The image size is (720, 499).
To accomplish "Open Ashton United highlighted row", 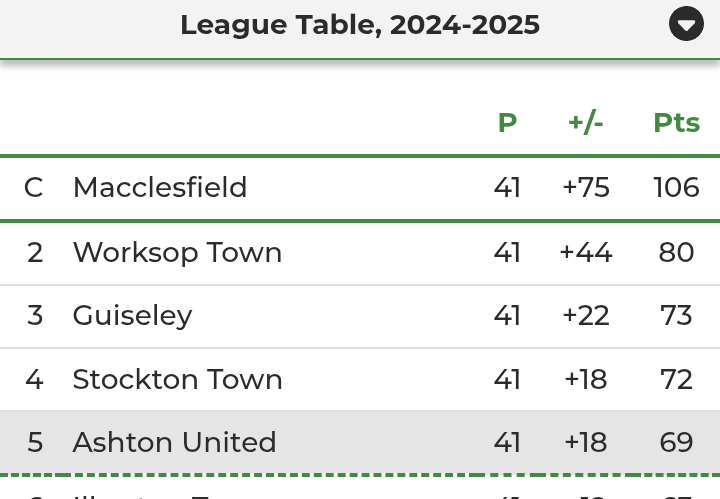I will click(360, 442).
